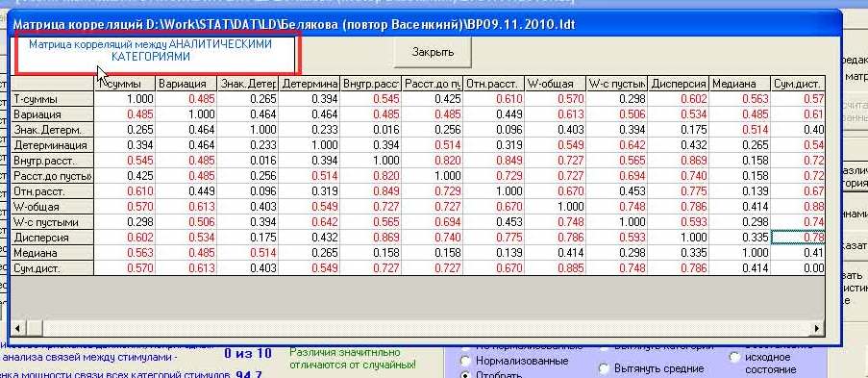868x378 pixels.
Task: Click the green text Различия значитнльно отличаются
Action: pyautogui.click(x=353, y=359)
